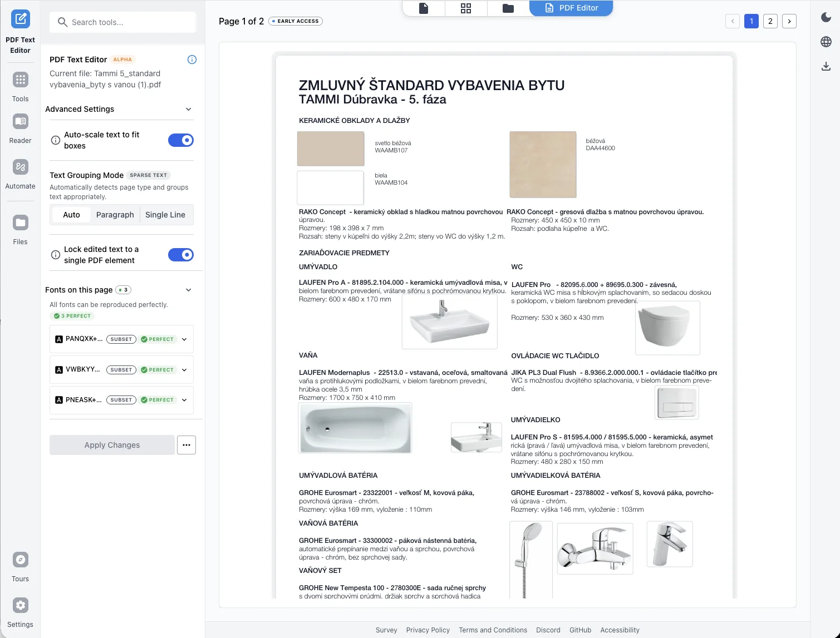Click the Apply Changes button
The height and width of the screenshot is (638, 840).
pos(112,445)
